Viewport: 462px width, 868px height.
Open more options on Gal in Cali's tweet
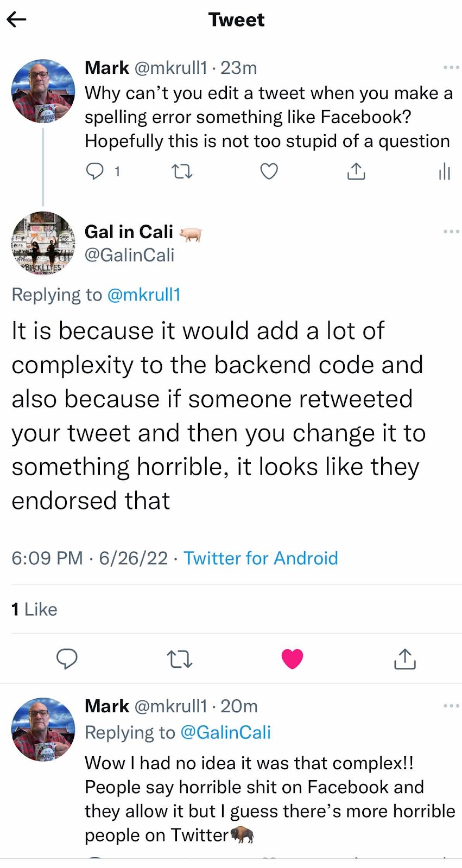(x=451, y=232)
